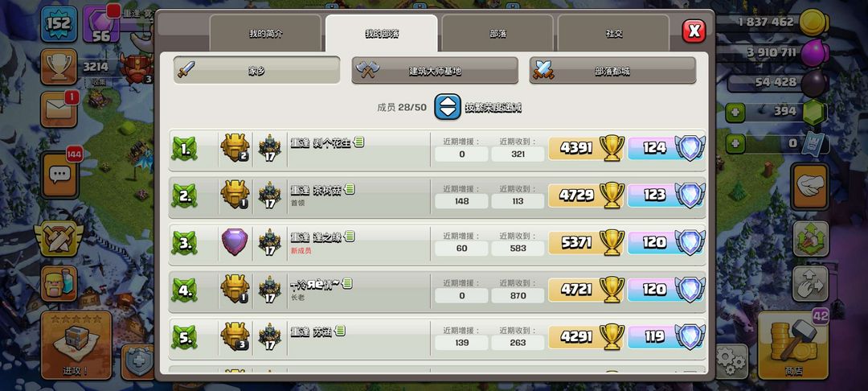Open the chat bubble with 144 notifications
The width and height of the screenshot is (868, 391).
pyautogui.click(x=59, y=175)
